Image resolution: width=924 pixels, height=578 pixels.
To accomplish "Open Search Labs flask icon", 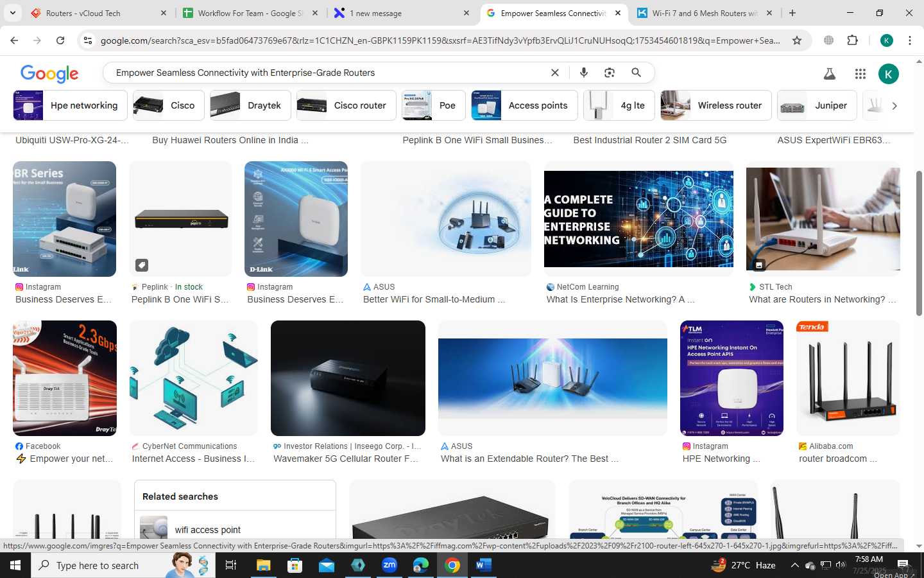I will (830, 74).
